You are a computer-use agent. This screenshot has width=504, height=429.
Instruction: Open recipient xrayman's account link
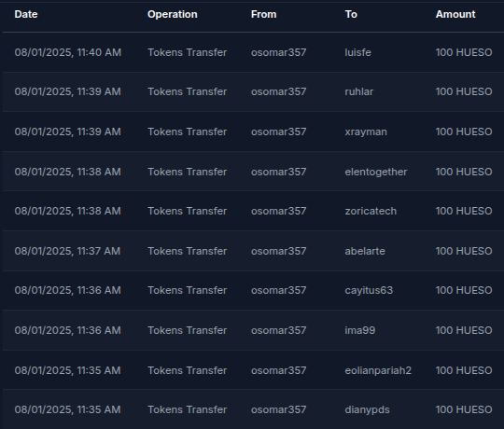coord(366,131)
